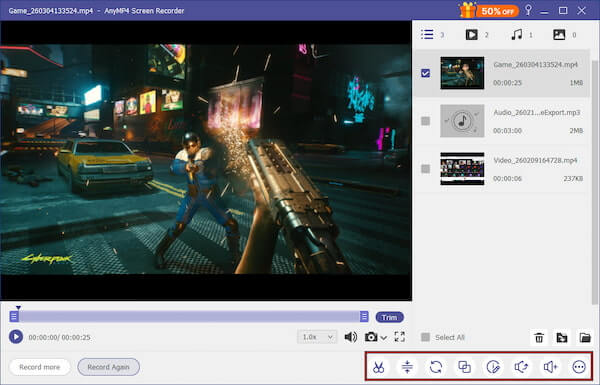Click the 00:00:00/ 00:00:25 time display

59,337
